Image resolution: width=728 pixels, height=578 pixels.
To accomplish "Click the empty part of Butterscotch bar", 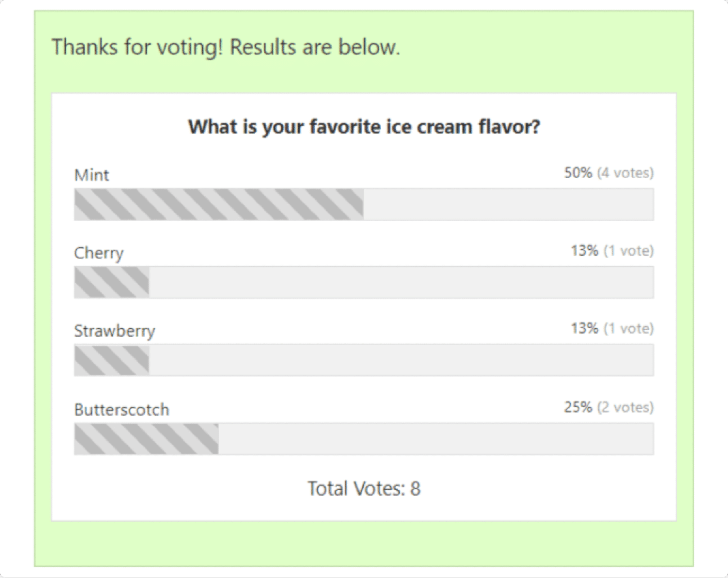I will 436,439.
